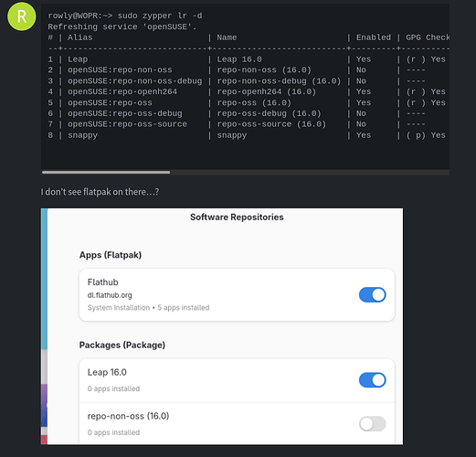Click 'System Installation • 5 apps installed' text
Image resolution: width=476 pixels, height=457 pixels.
coord(148,308)
